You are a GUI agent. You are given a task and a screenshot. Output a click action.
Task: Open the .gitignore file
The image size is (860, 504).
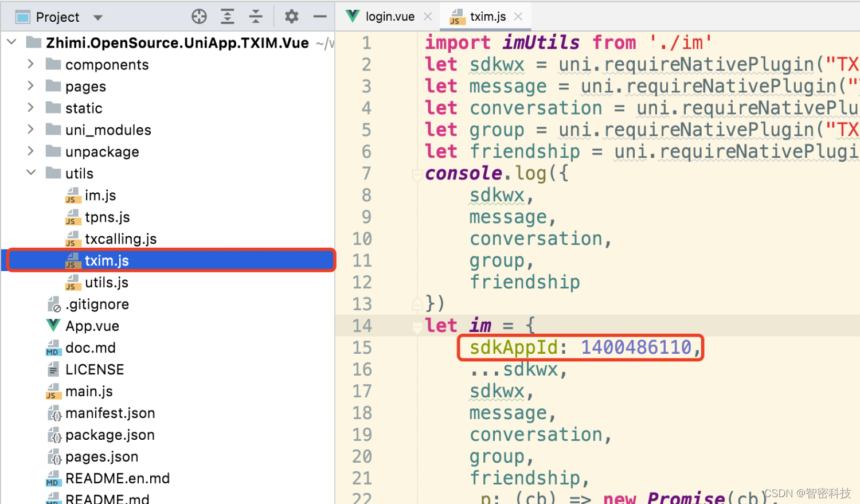point(97,304)
